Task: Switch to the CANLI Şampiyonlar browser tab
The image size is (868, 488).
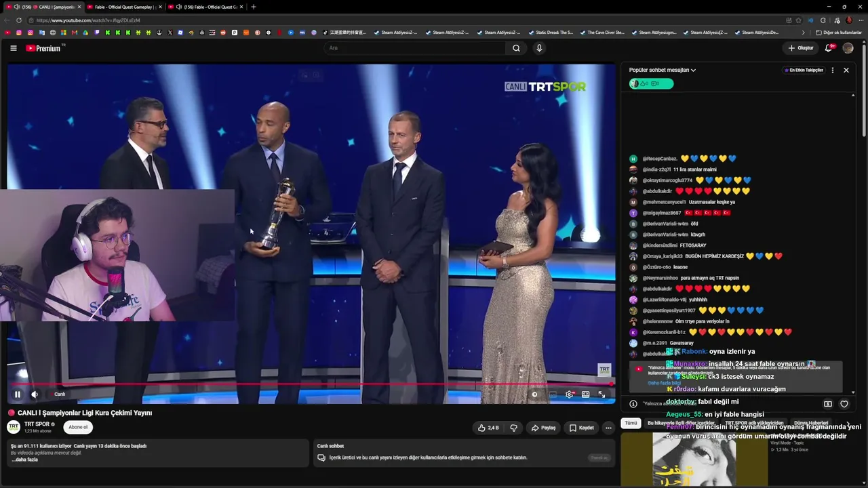Action: (x=44, y=7)
